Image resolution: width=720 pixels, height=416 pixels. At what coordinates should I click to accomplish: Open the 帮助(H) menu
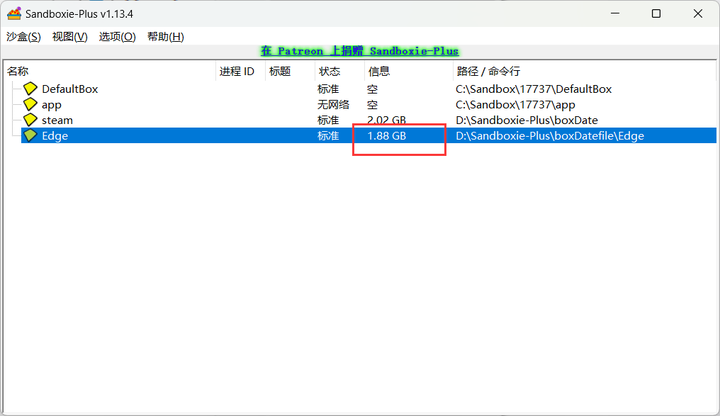point(165,37)
